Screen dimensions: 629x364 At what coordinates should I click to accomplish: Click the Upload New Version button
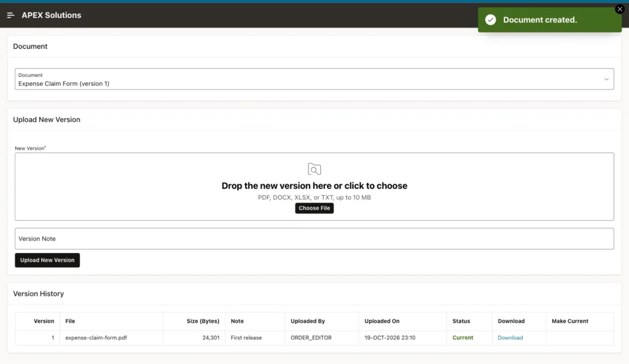tap(47, 260)
